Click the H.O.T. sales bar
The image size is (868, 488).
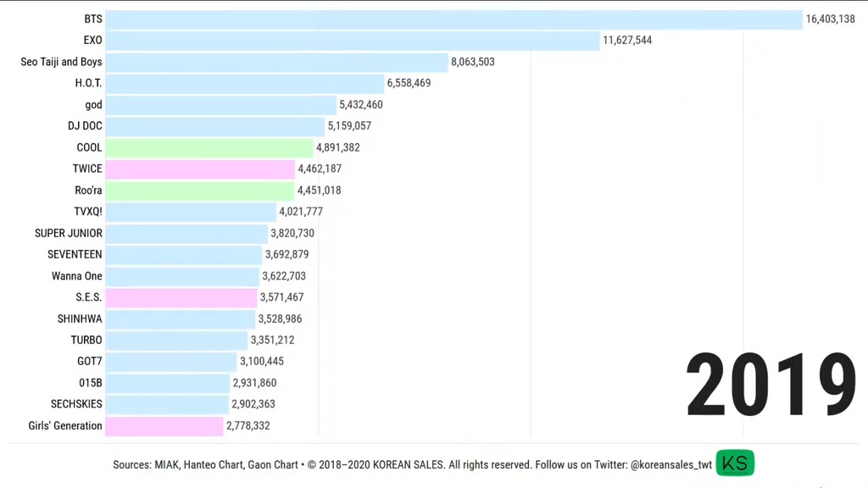(x=245, y=84)
